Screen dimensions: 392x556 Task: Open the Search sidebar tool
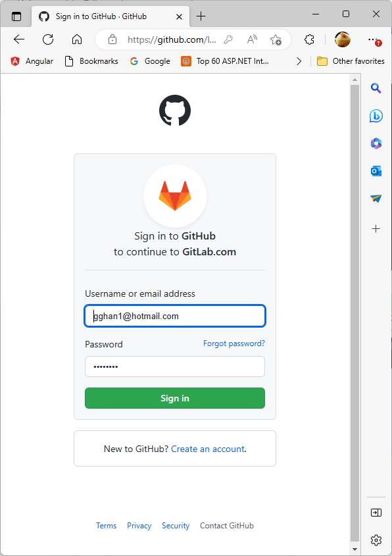376,88
